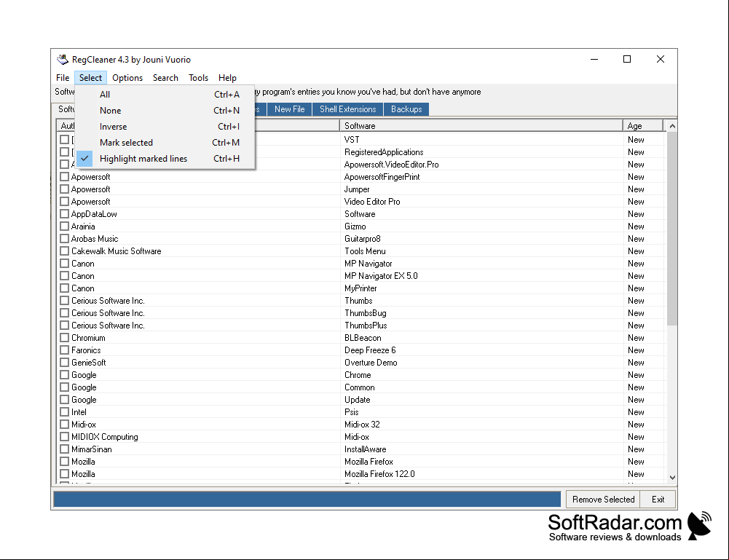
Task: Mark the Cerious ThumbsBug row checkbox
Action: click(x=65, y=313)
